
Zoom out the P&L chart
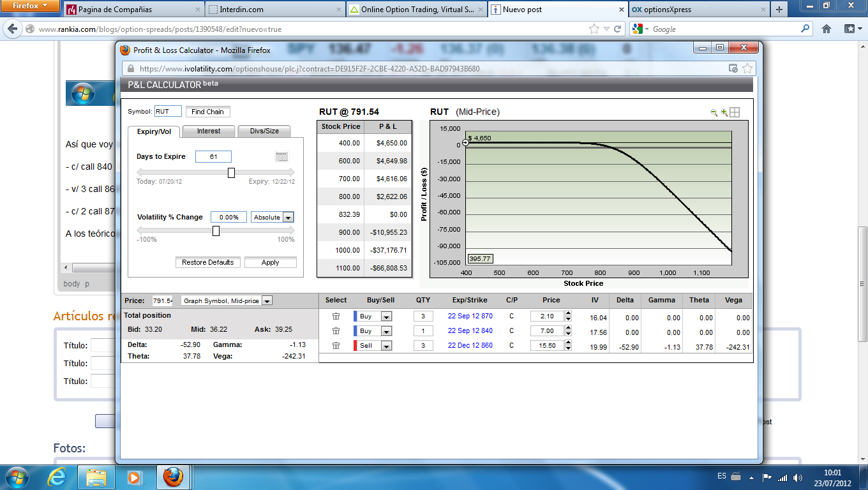click(714, 112)
